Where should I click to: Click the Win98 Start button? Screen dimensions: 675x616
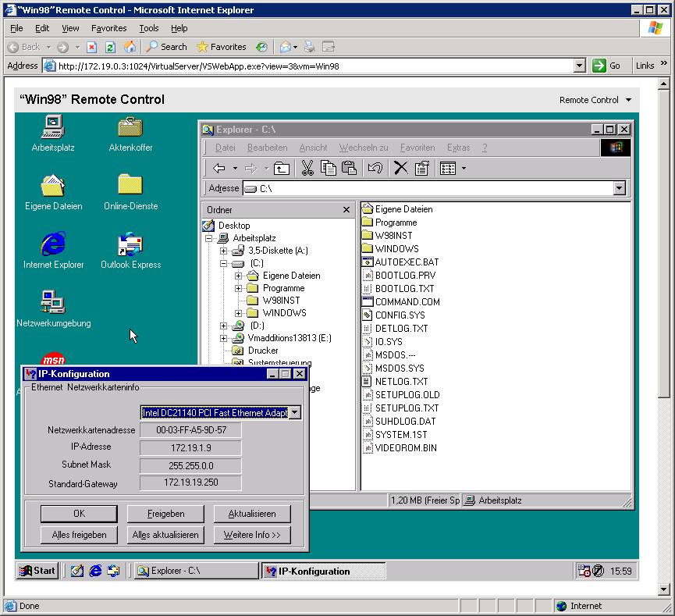pyautogui.click(x=37, y=571)
